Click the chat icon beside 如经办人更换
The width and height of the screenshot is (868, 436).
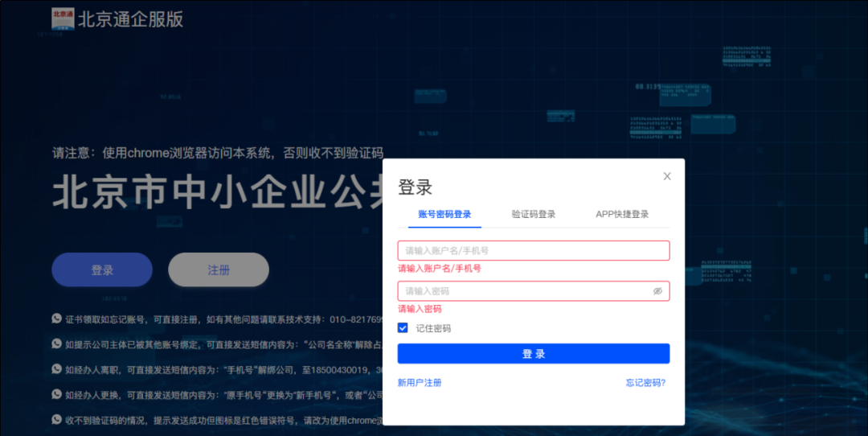(x=56, y=394)
